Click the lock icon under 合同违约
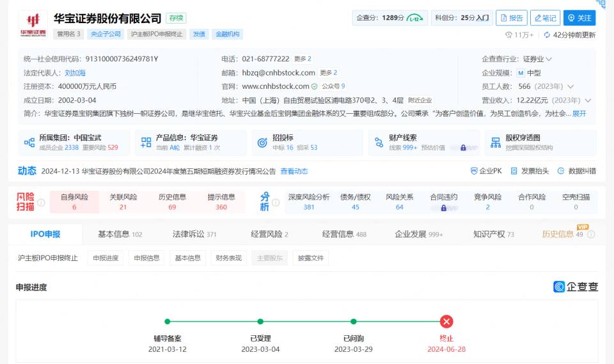 (x=443, y=208)
